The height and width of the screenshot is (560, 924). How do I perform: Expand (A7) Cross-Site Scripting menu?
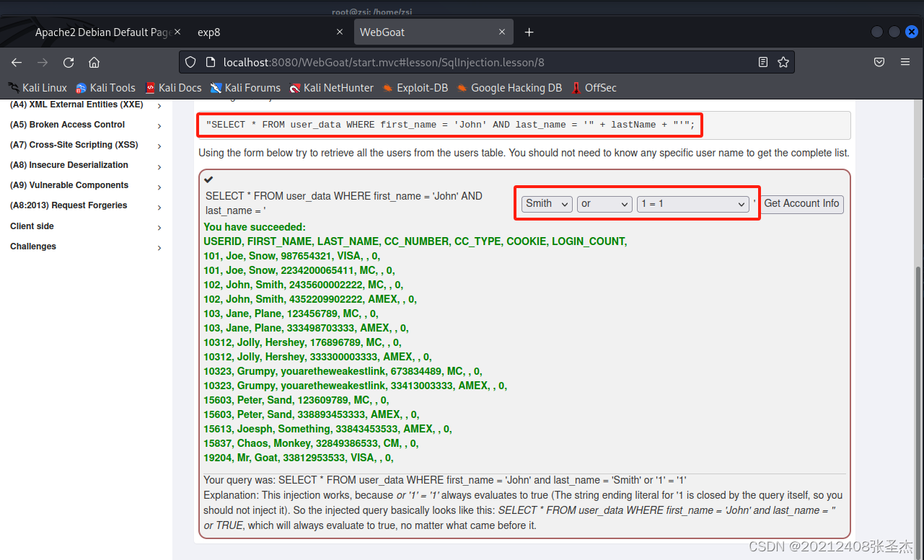coord(87,145)
